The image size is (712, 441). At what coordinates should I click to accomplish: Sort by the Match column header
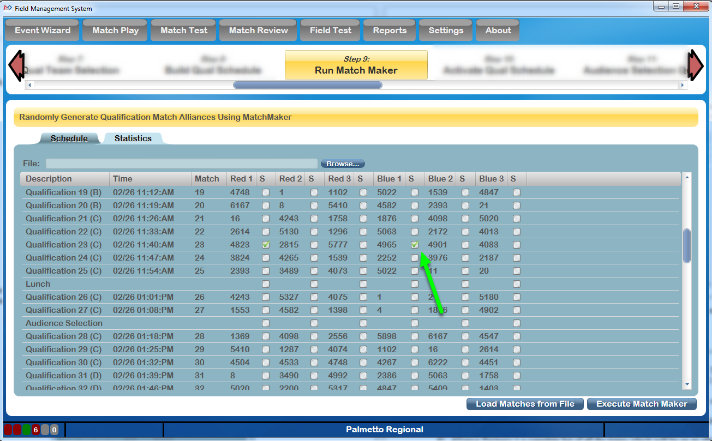pos(209,179)
